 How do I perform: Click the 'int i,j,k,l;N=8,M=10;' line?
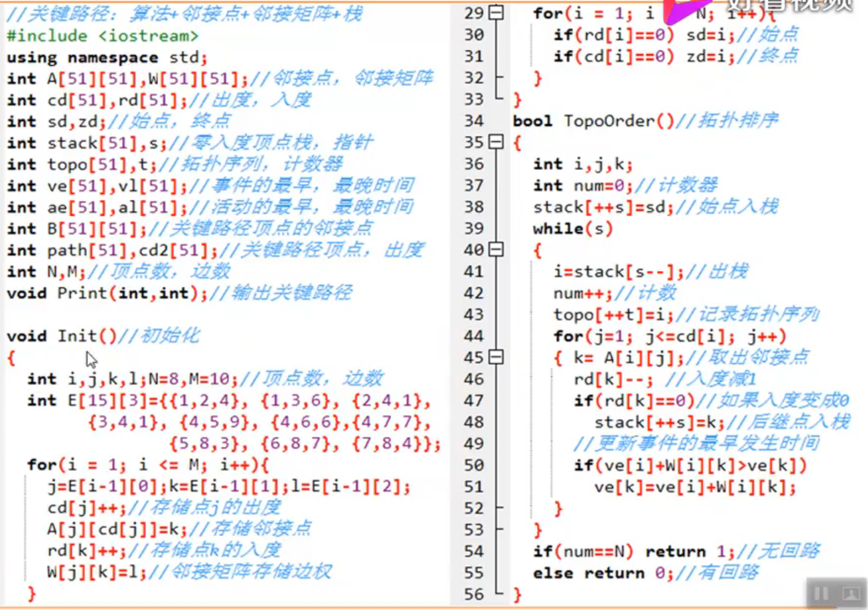(x=133, y=379)
